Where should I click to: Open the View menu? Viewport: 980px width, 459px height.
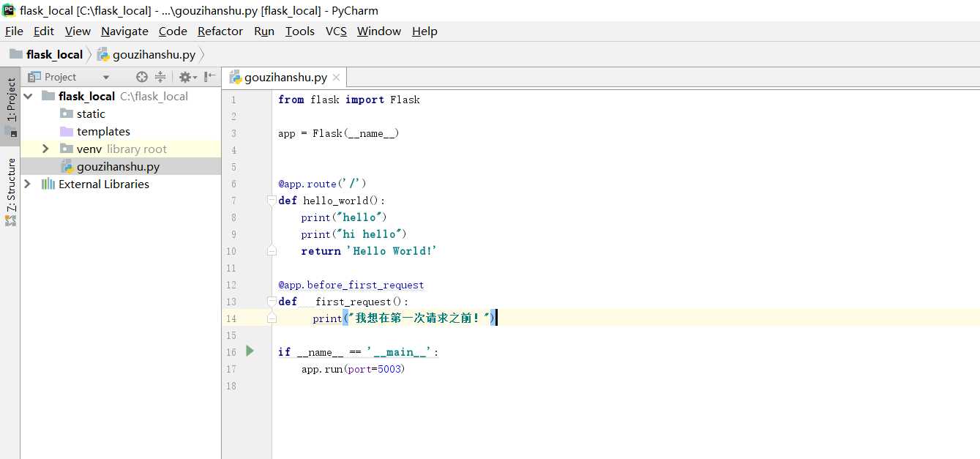tap(78, 31)
